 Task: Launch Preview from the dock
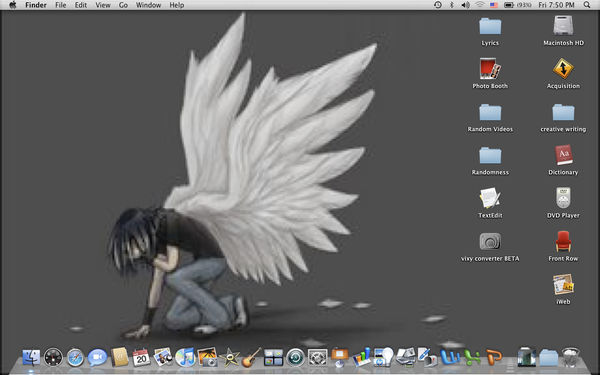tap(163, 357)
